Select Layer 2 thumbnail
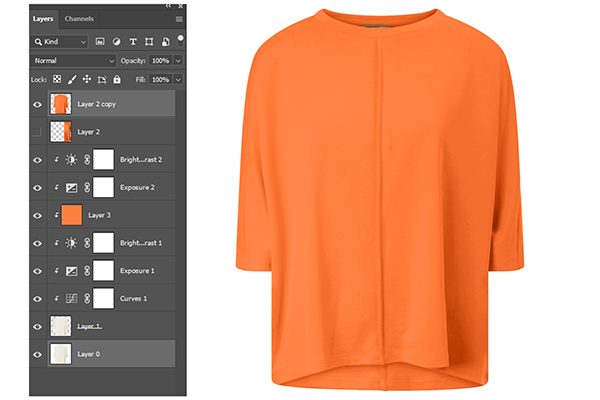 tap(61, 131)
